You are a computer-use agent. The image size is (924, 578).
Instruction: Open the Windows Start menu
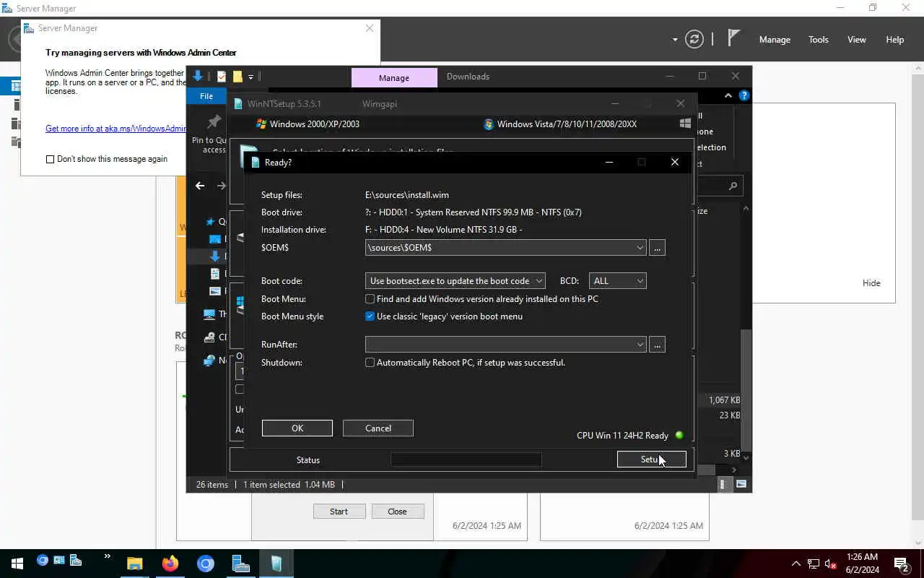17,564
